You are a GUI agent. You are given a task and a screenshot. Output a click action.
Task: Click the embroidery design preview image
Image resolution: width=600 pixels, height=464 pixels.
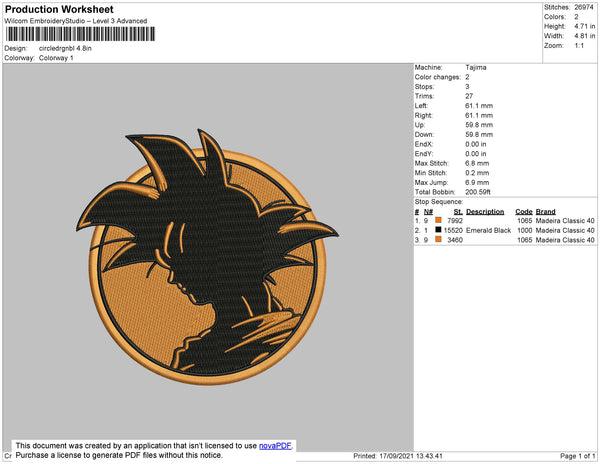coord(207,257)
